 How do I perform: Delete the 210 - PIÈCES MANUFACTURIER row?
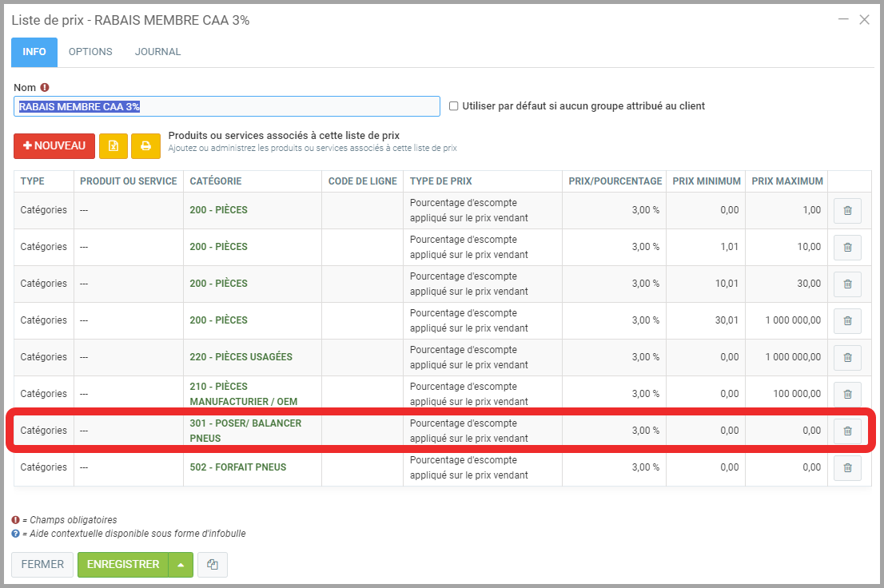click(x=847, y=394)
